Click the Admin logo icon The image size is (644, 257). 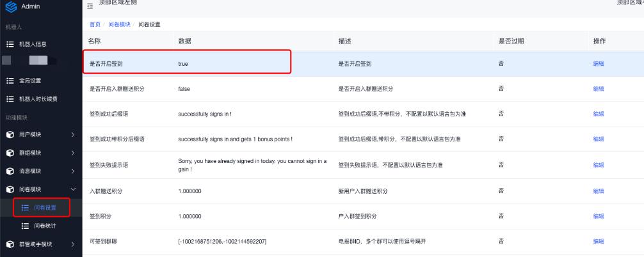click(10, 6)
